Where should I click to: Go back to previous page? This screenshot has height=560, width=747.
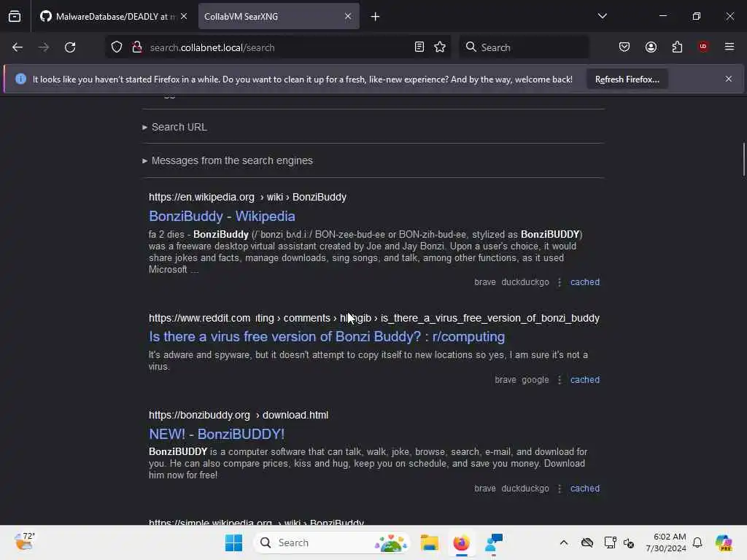pos(18,47)
